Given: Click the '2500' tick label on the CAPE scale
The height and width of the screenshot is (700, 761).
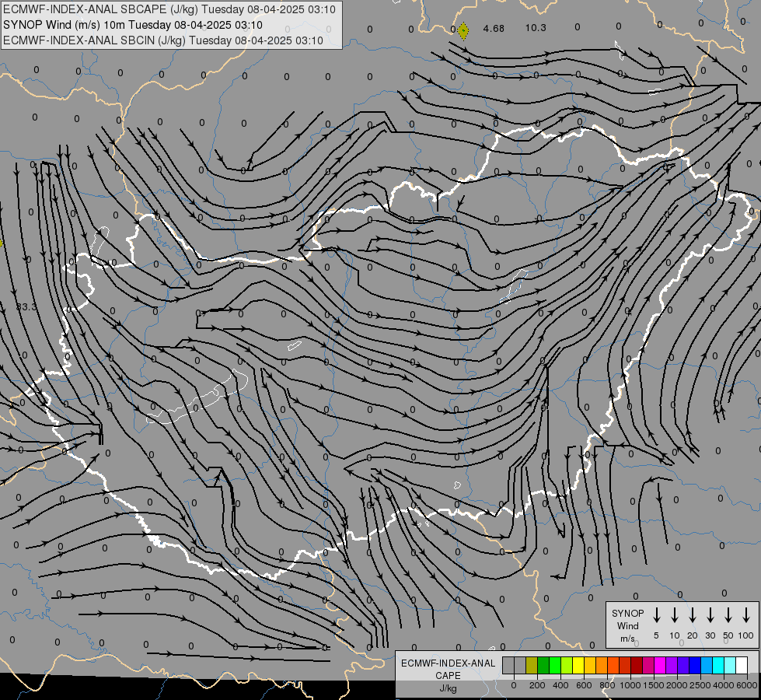Looking at the screenshot, I should tap(700, 685).
